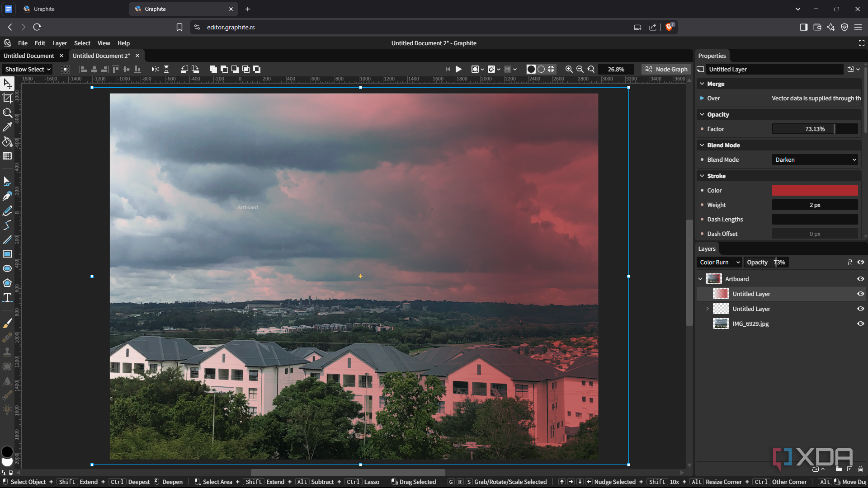Select the Ellipse tool
The image size is (868, 488).
click(x=7, y=268)
